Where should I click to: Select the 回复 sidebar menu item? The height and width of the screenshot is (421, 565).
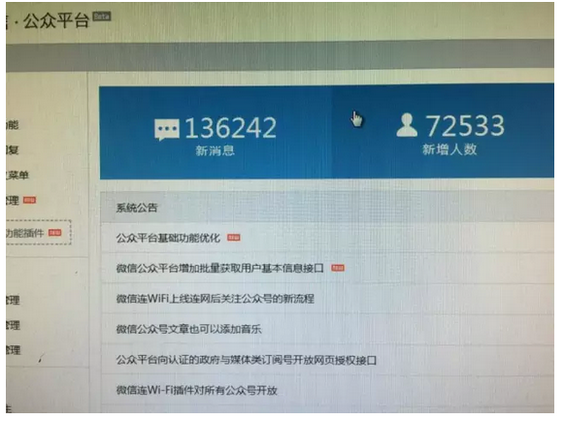(13, 150)
